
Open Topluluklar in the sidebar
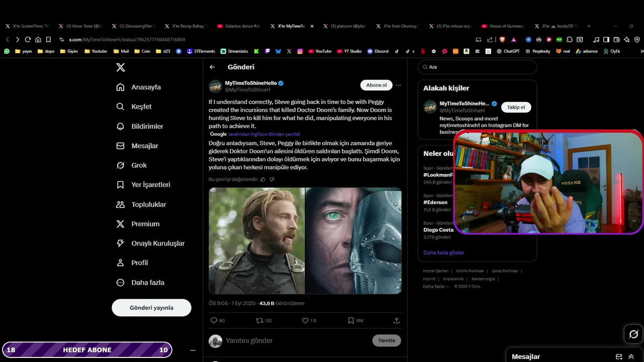coord(141,205)
